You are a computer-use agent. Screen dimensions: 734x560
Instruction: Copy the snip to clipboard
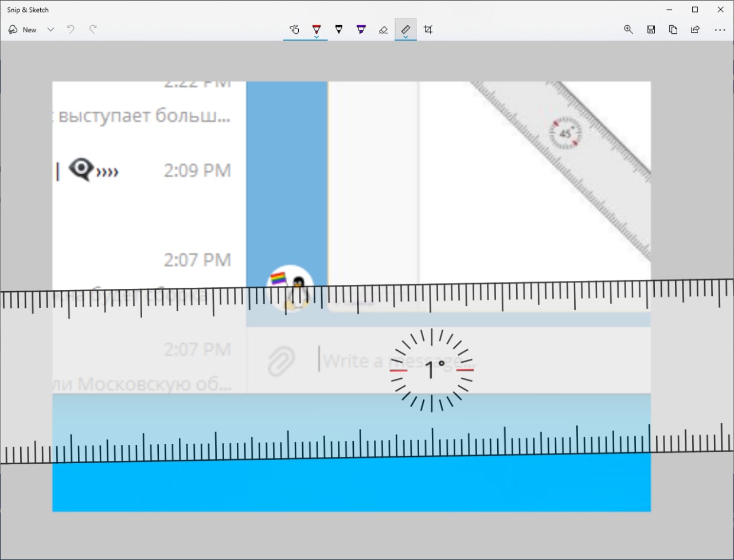click(x=673, y=29)
